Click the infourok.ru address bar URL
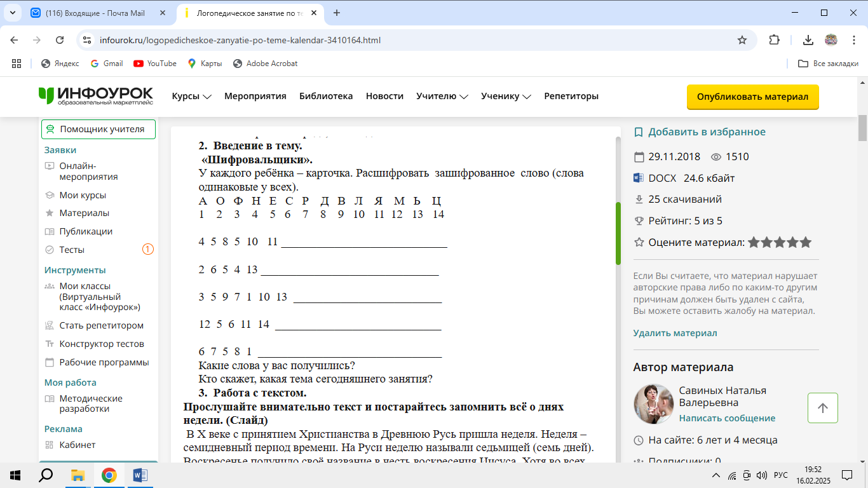The height and width of the screenshot is (488, 868). coord(240,40)
